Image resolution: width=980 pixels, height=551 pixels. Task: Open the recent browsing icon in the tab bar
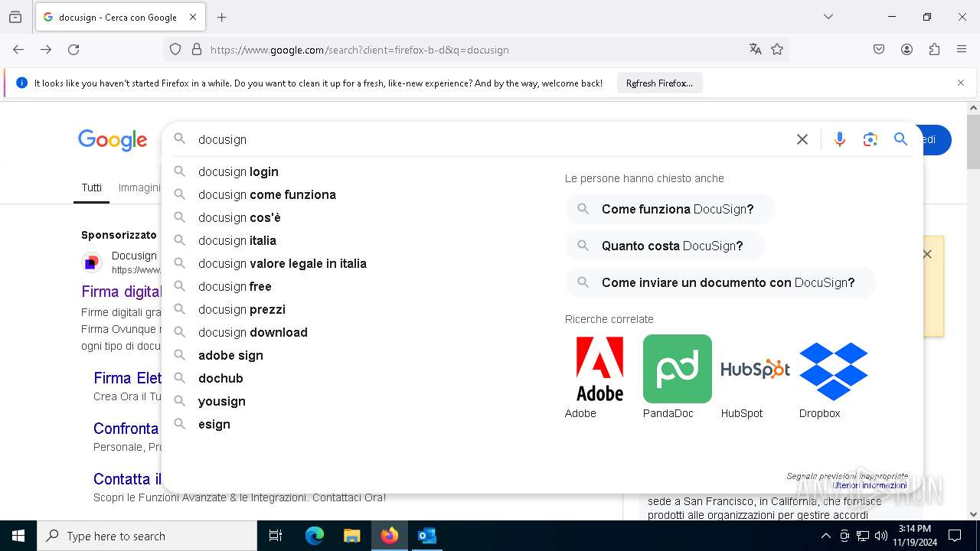tap(15, 17)
